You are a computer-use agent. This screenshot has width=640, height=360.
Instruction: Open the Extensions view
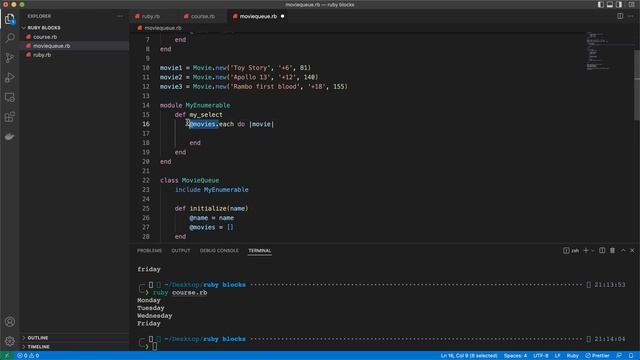pyautogui.click(x=9, y=117)
